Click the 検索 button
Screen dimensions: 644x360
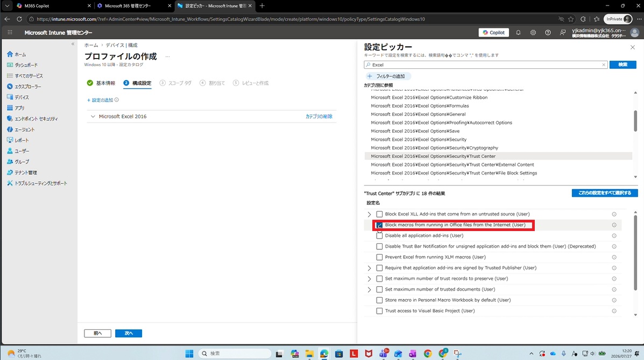[x=622, y=65]
